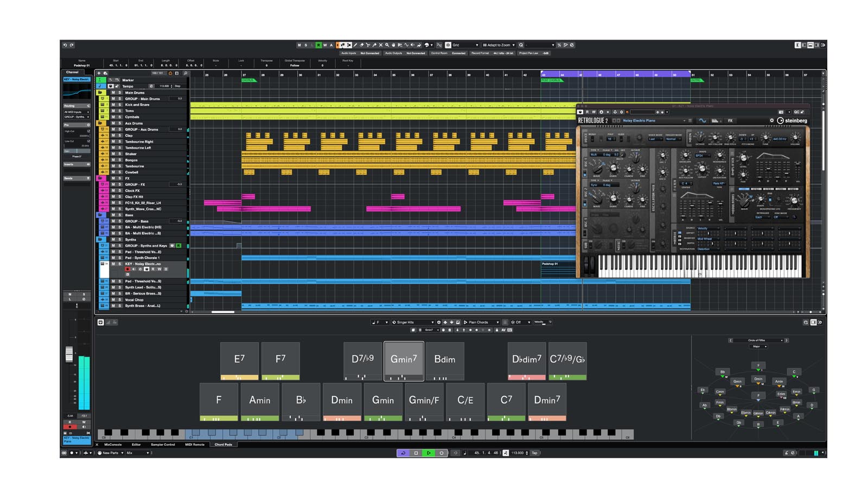Viewport: 868px width, 488px height.
Task: Open the Plain Chords player dropdown
Action: coord(482,322)
